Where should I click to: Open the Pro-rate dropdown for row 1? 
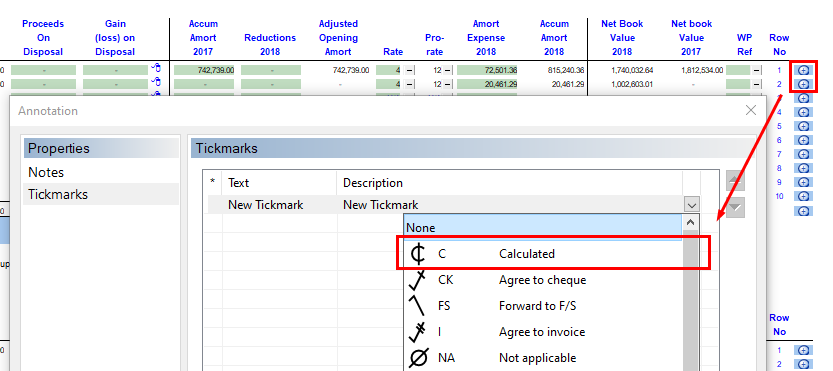(x=448, y=70)
